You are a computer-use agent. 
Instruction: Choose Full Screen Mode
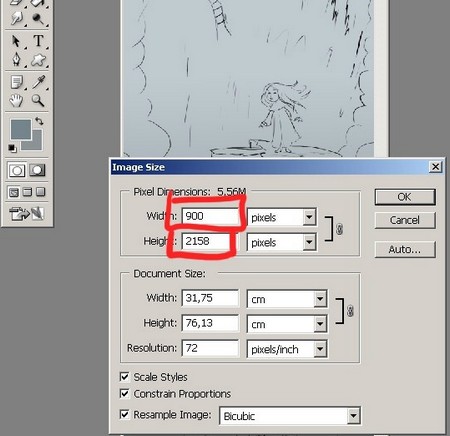click(41, 192)
